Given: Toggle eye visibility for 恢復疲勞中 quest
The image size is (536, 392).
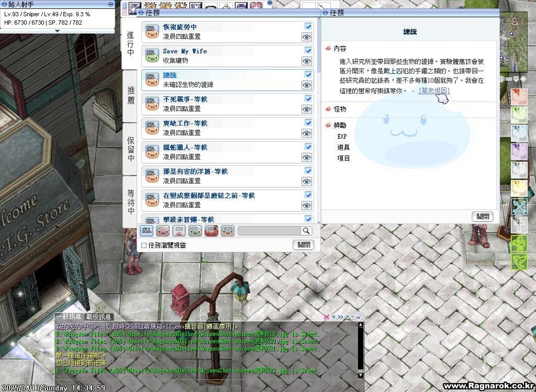Looking at the screenshot, I should [307, 37].
